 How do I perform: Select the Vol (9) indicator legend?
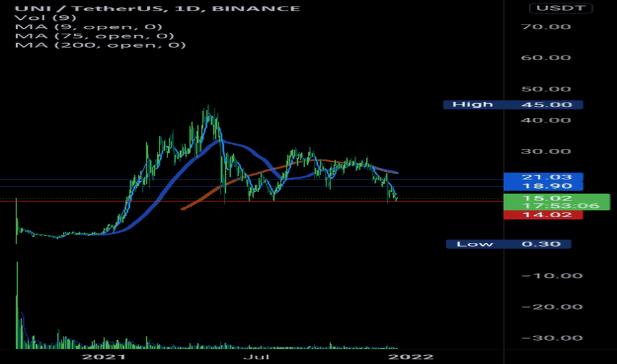tap(45, 18)
